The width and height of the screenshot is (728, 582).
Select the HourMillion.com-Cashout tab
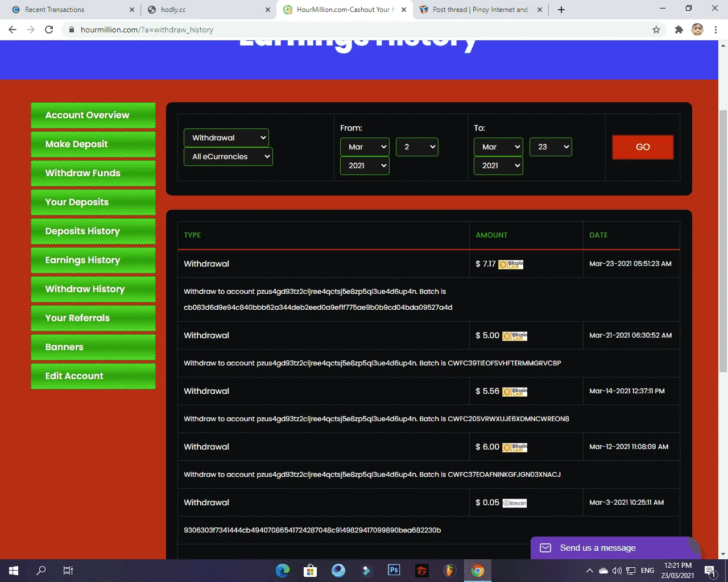tap(341, 10)
